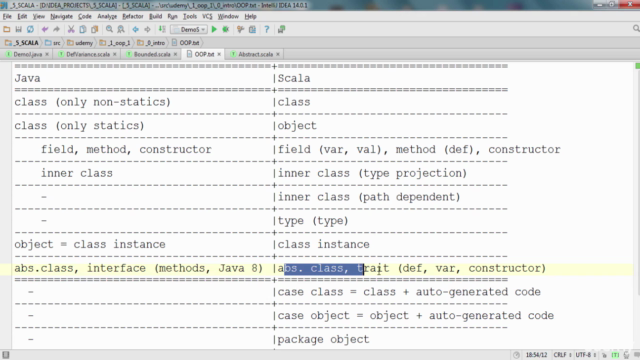Click the inspector hector icon in status bar
Viewport: 640px width, 360px height.
tap(627, 355)
